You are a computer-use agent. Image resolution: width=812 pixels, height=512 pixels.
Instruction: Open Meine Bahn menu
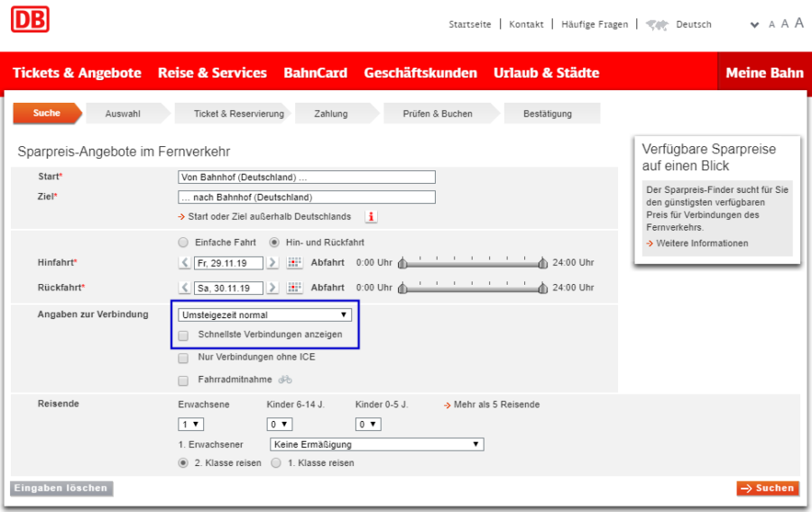coord(764,73)
